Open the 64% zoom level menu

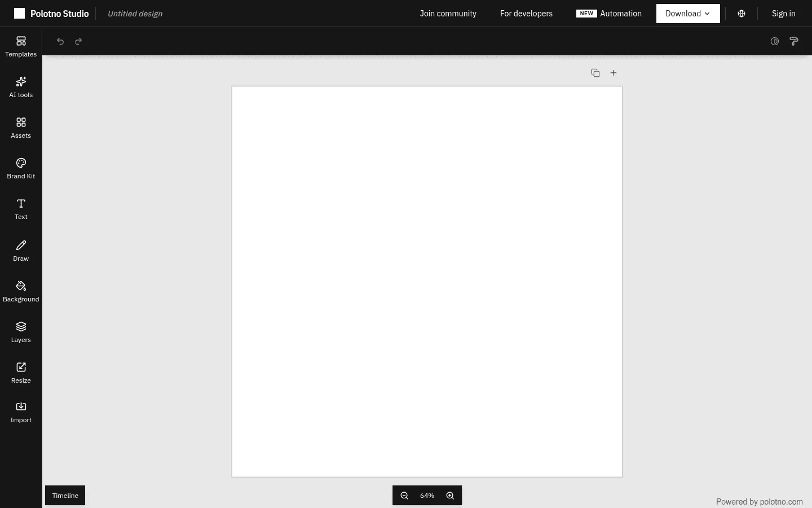(427, 496)
